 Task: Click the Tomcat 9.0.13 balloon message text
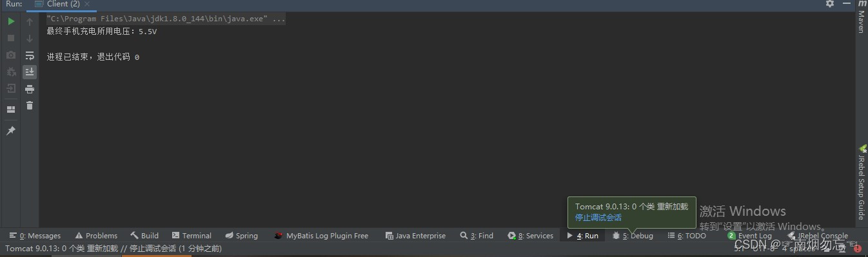[631, 207]
